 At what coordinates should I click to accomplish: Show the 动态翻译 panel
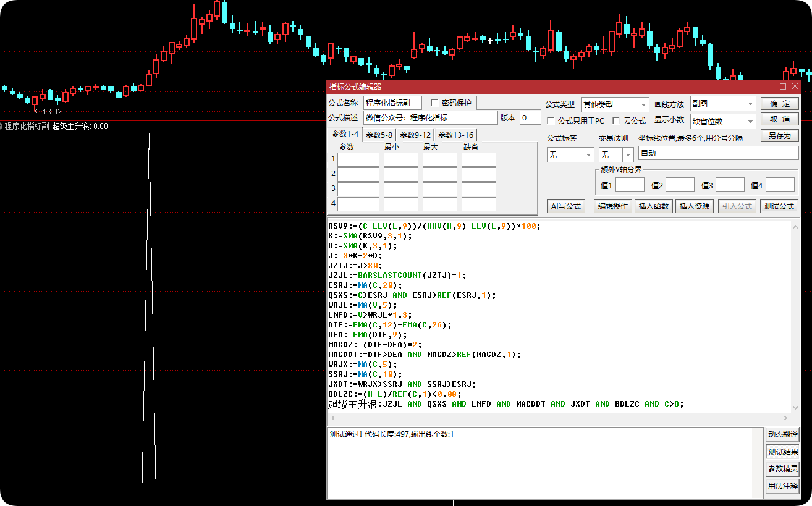pyautogui.click(x=782, y=435)
